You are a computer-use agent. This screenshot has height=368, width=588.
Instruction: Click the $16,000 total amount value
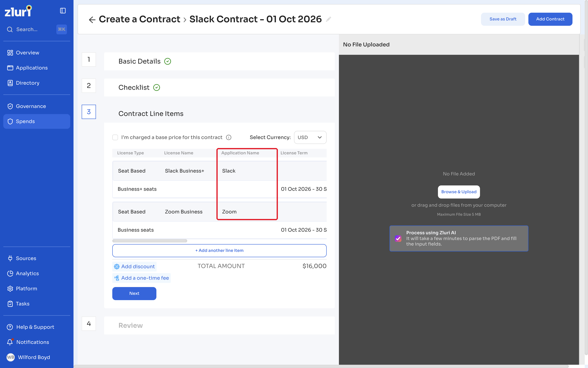tap(314, 266)
